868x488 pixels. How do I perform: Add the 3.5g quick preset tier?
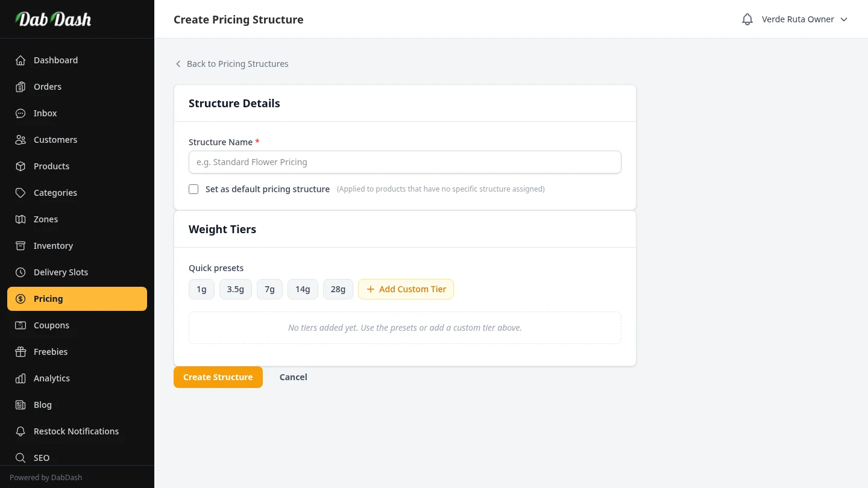(235, 289)
